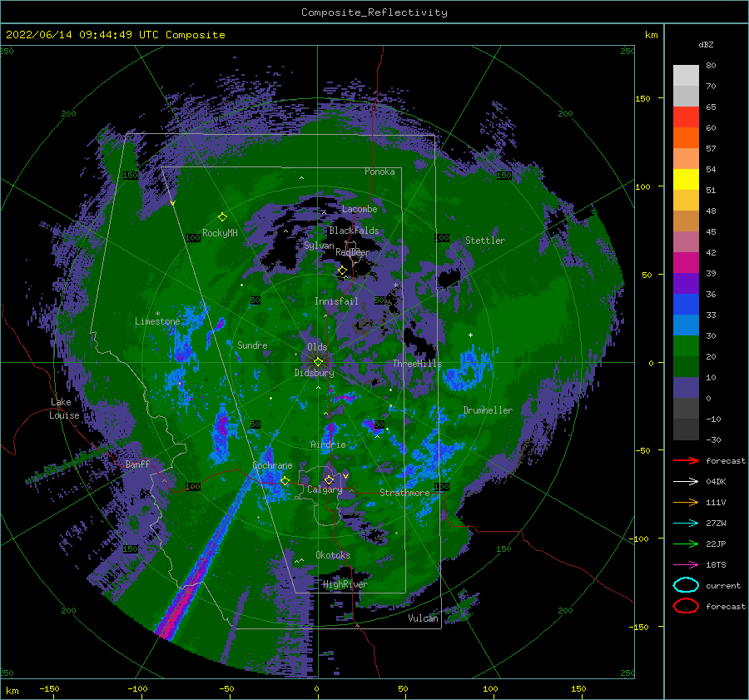Click the Olds label

317,347
